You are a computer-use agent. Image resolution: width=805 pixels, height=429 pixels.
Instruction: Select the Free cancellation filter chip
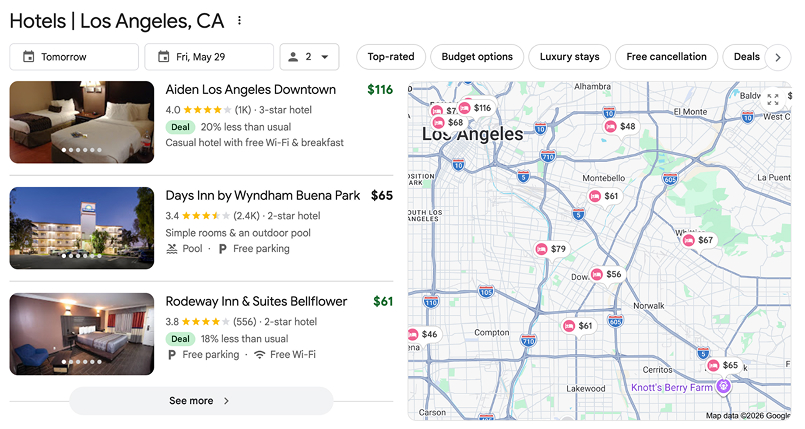coord(666,57)
